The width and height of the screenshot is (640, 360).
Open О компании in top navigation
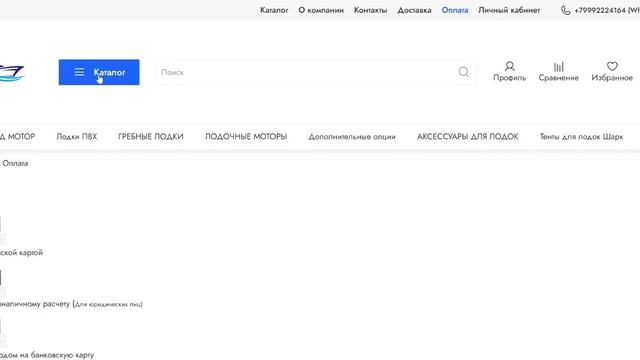pos(321,10)
